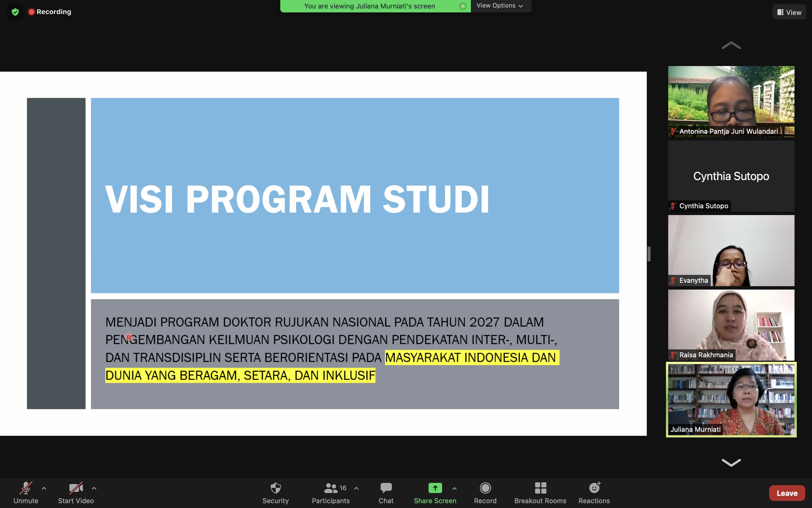
Task: Select Antonina Pantja Juni Wulandari video tile
Action: [x=731, y=102]
